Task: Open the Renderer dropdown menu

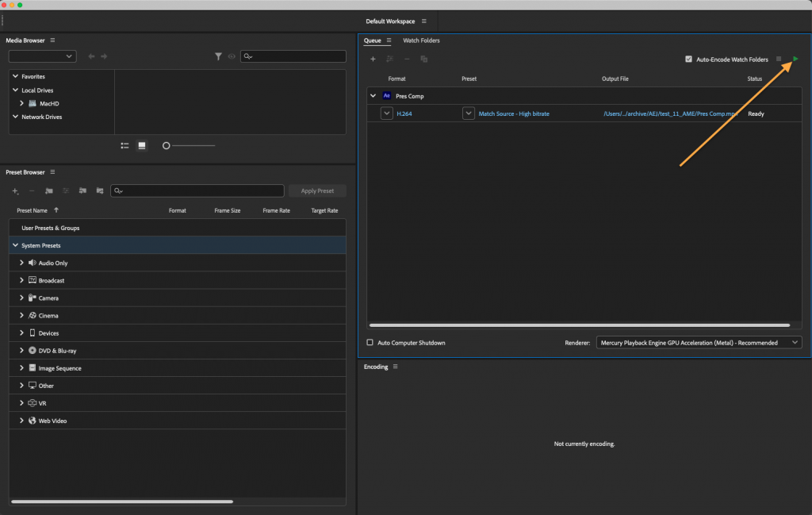Action: tap(698, 342)
